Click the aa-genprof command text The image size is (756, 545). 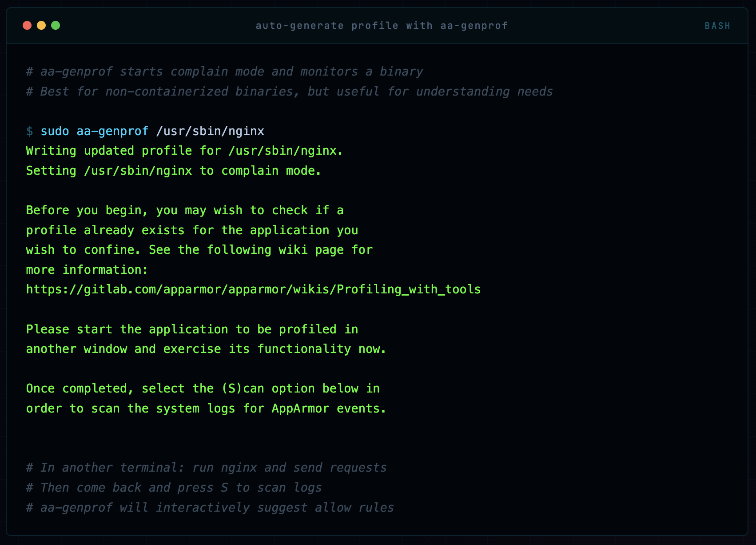coord(112,131)
